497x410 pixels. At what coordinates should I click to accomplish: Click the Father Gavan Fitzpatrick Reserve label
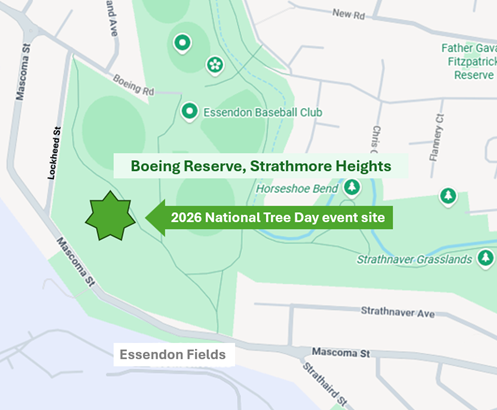[x=469, y=62]
